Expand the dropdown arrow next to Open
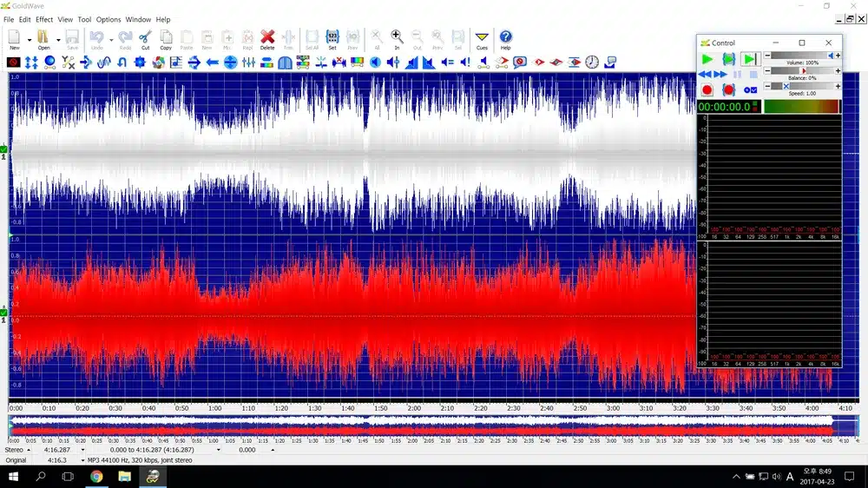Image resolution: width=868 pixels, height=488 pixels. coord(59,39)
